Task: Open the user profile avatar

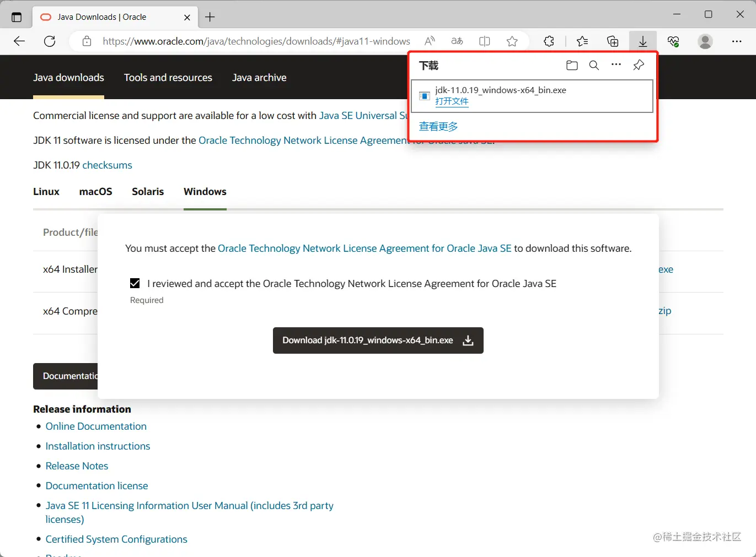Action: pyautogui.click(x=705, y=41)
